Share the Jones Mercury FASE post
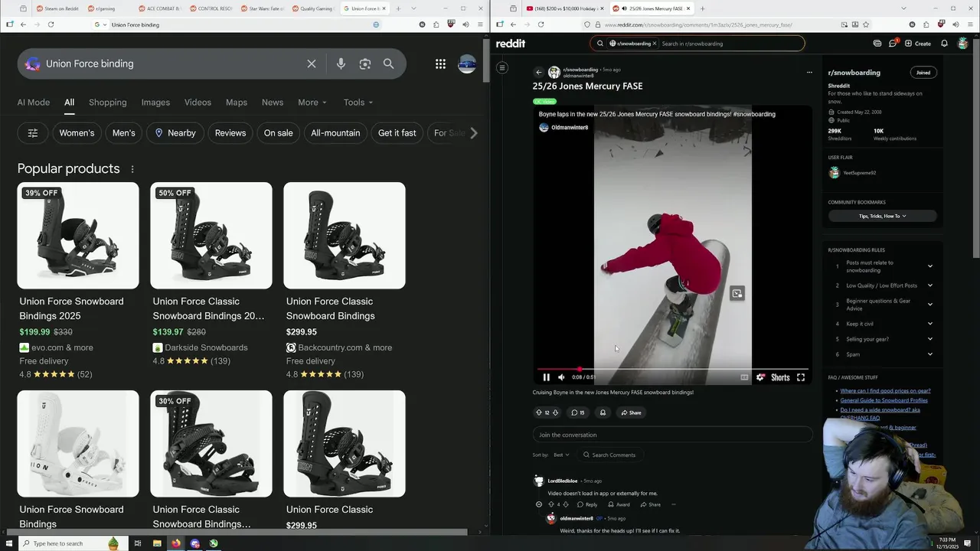980x551 pixels. [632, 412]
